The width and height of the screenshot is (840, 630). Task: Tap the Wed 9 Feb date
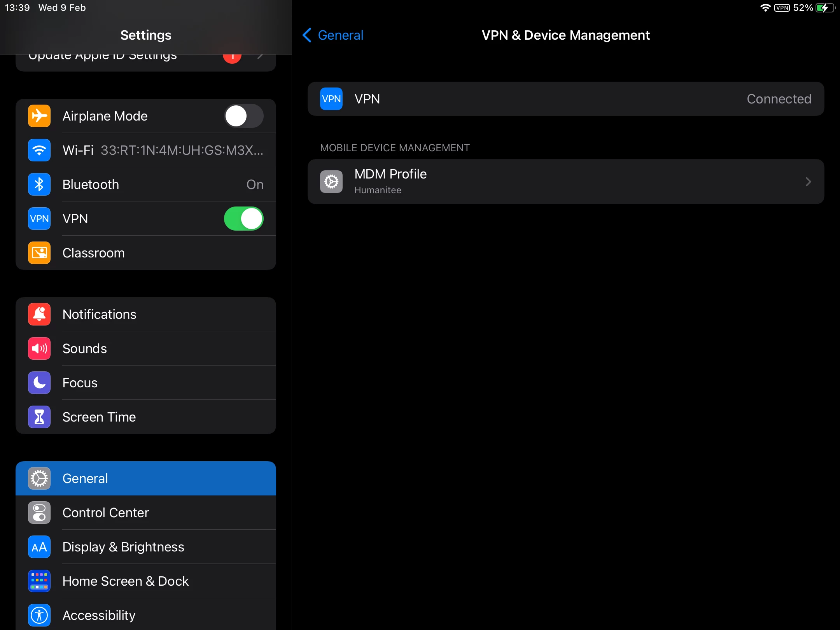coord(62,8)
